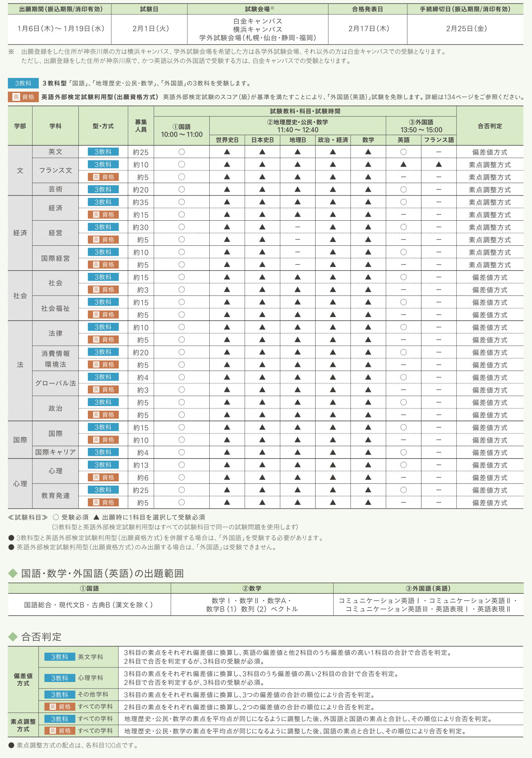
Task: Click the result date '2月17日(木)'
Action: tap(369, 29)
